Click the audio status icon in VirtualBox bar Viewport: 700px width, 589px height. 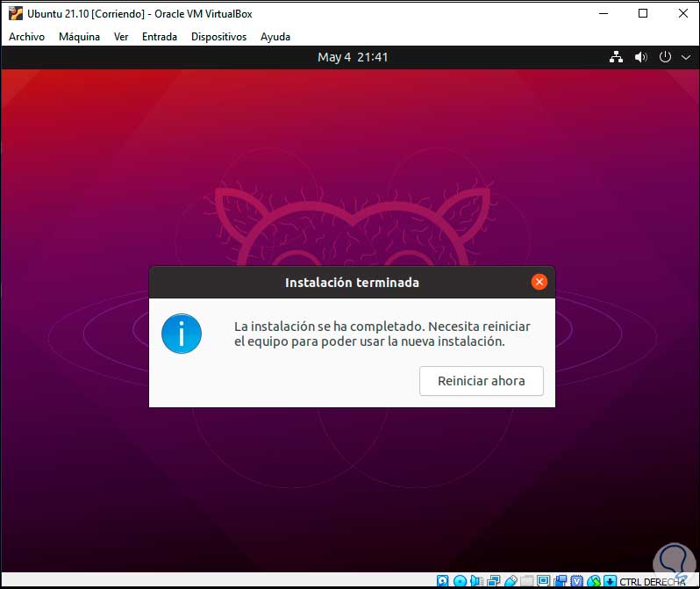[477, 580]
